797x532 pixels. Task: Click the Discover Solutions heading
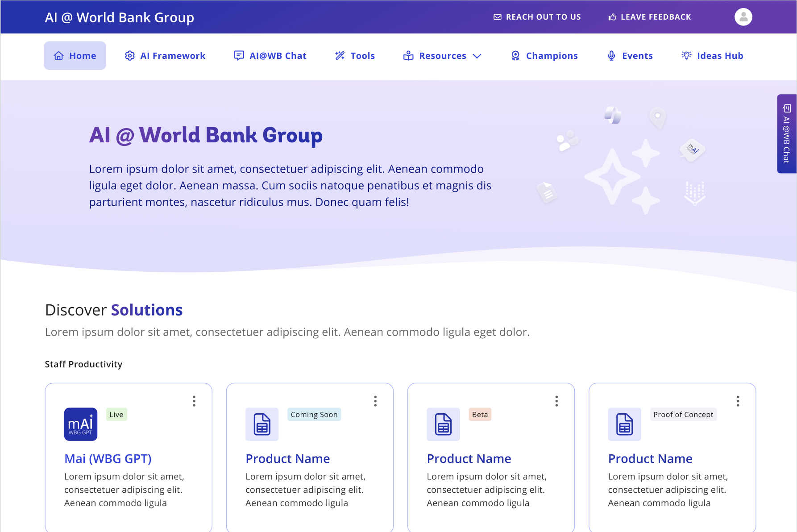[114, 310]
